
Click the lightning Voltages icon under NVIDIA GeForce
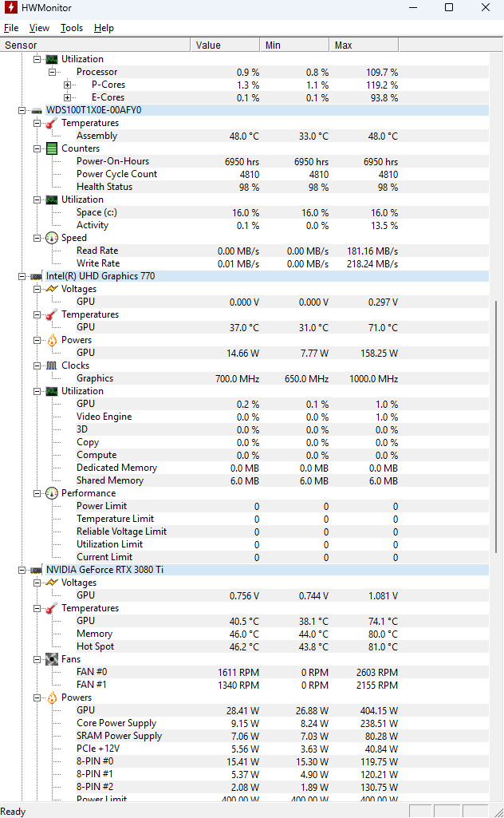coord(52,583)
